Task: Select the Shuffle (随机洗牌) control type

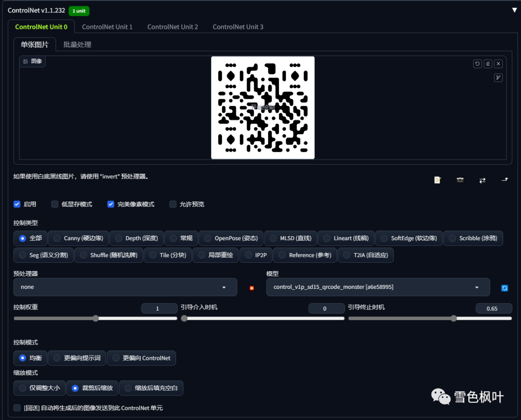Action: click(x=109, y=255)
